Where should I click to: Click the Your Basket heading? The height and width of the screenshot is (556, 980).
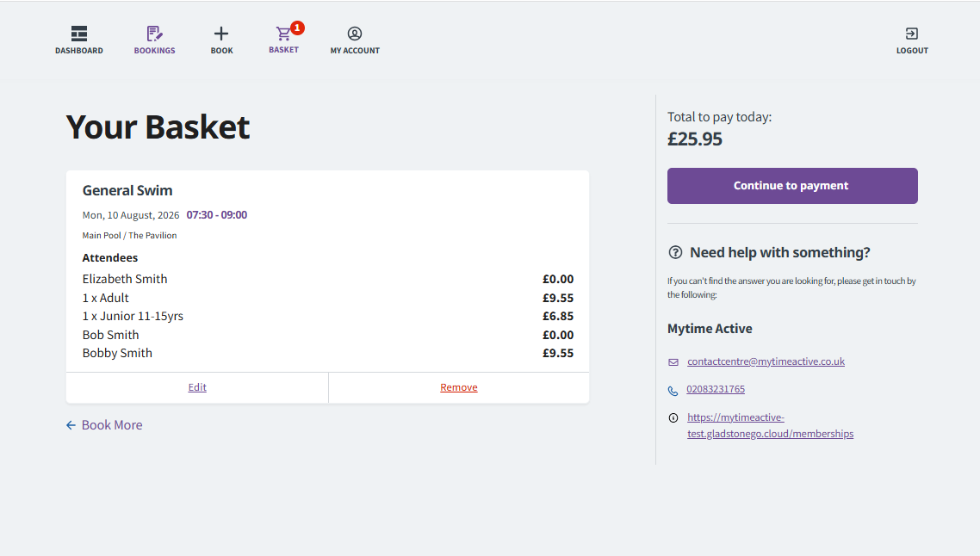(158, 127)
